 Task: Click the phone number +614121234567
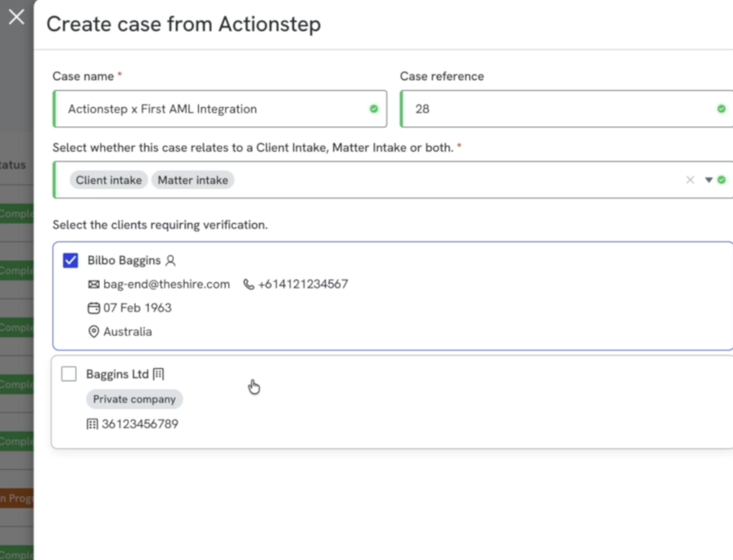point(303,284)
